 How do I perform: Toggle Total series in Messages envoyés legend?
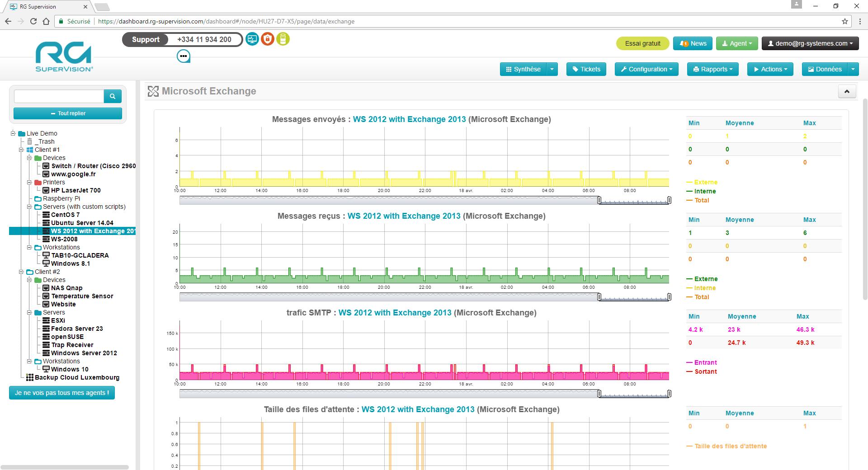[698, 200]
